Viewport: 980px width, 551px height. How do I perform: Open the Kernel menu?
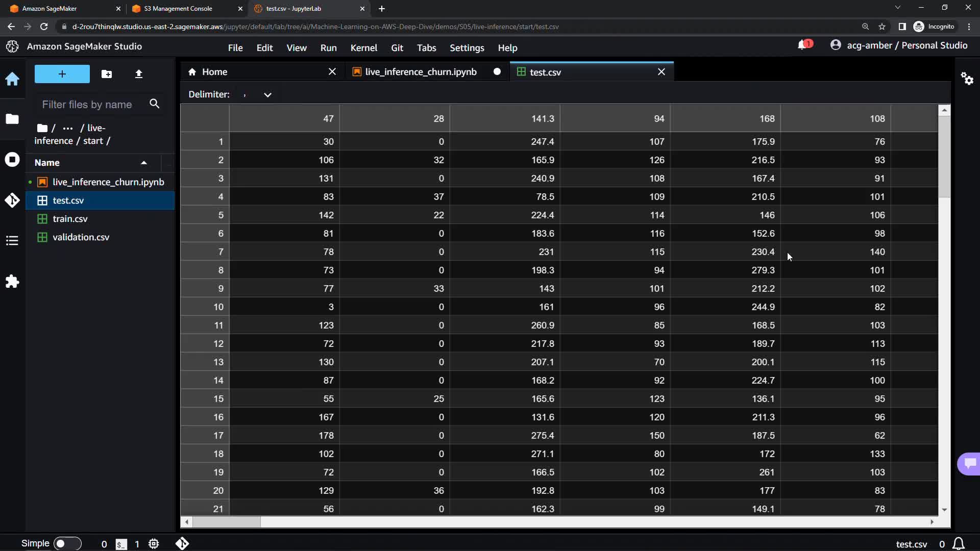pos(363,48)
